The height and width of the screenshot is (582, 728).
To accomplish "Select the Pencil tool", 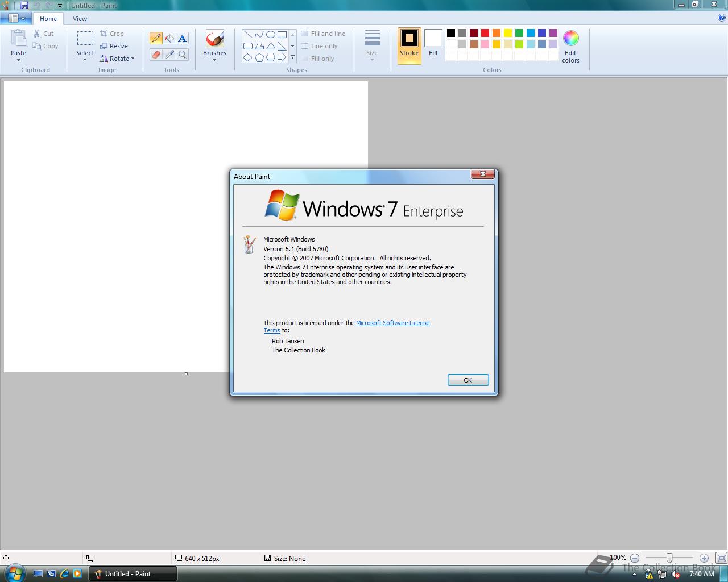I will pos(156,38).
